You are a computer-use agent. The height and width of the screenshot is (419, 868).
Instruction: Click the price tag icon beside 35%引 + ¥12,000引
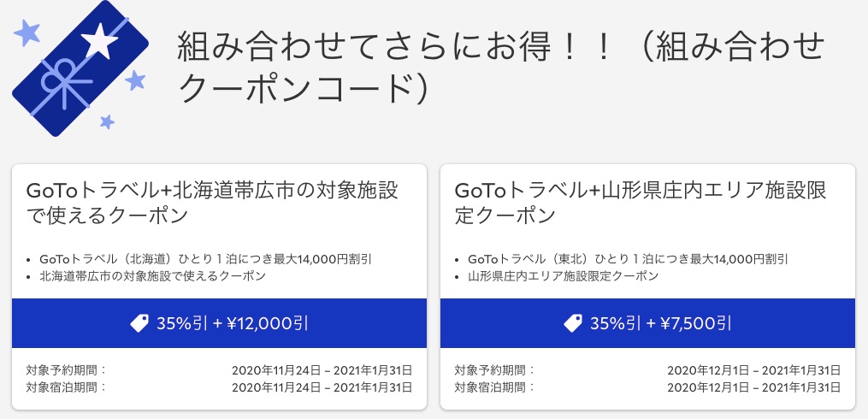tap(139, 323)
